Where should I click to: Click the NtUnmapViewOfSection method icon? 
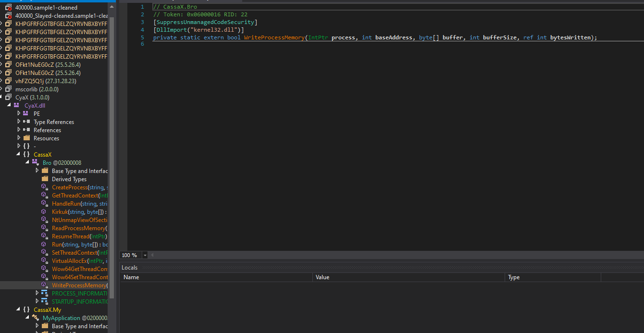[45, 220]
